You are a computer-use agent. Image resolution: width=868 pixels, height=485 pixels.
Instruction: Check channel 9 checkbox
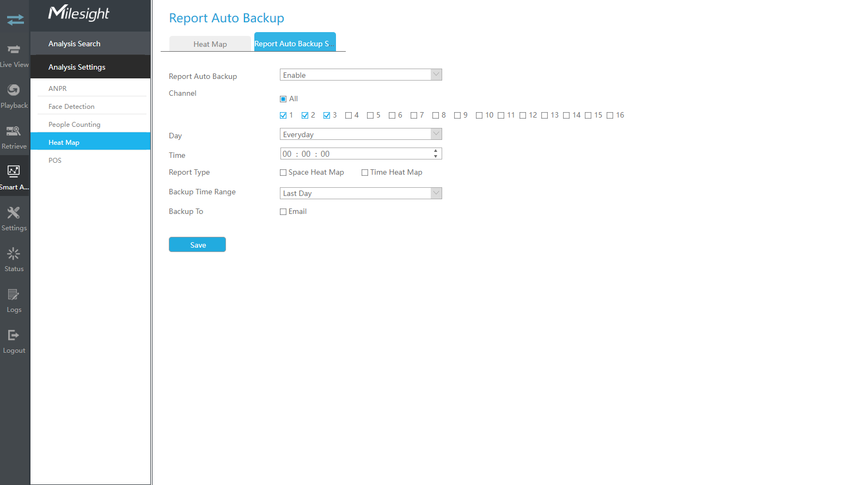[457, 115]
